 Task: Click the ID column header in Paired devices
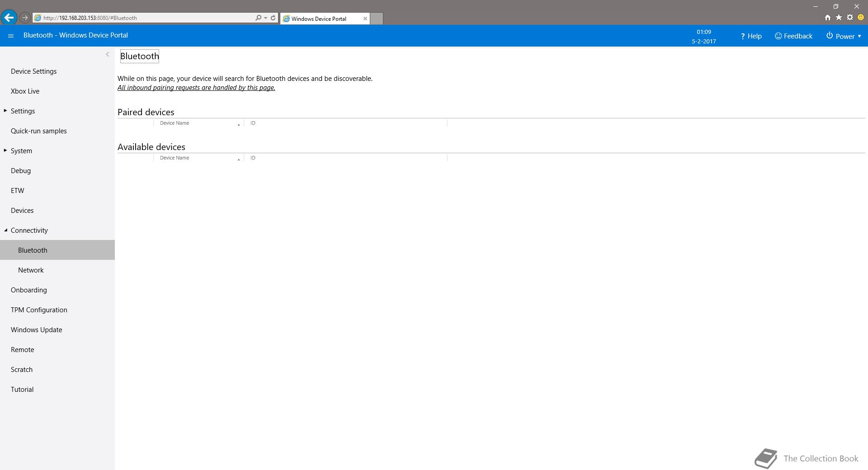(x=346, y=123)
